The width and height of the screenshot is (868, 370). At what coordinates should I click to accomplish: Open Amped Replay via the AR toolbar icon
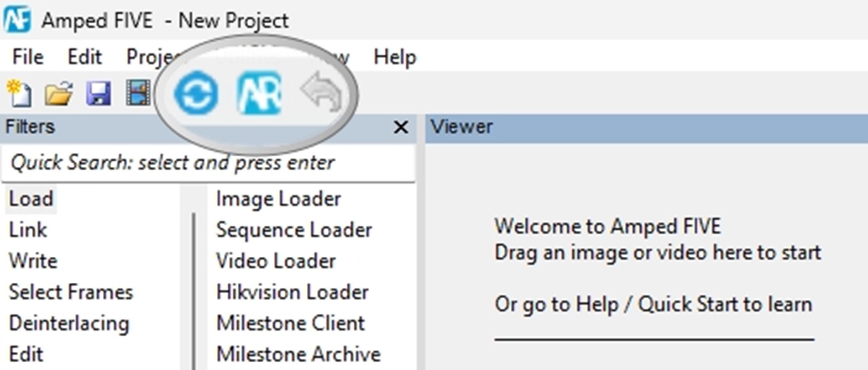tap(260, 94)
